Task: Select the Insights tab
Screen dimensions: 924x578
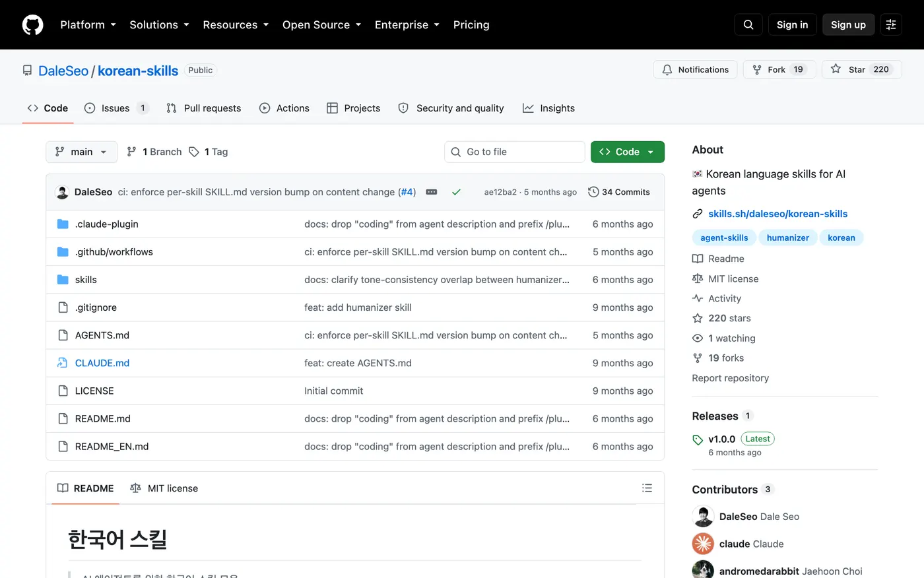Action: [548, 108]
